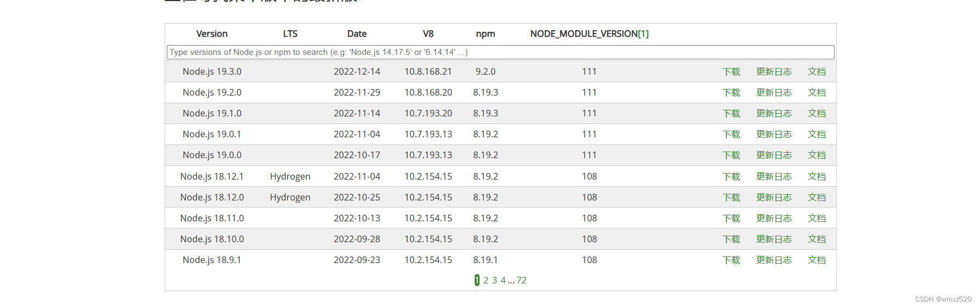Download Node.js 18.11.0

(x=731, y=219)
